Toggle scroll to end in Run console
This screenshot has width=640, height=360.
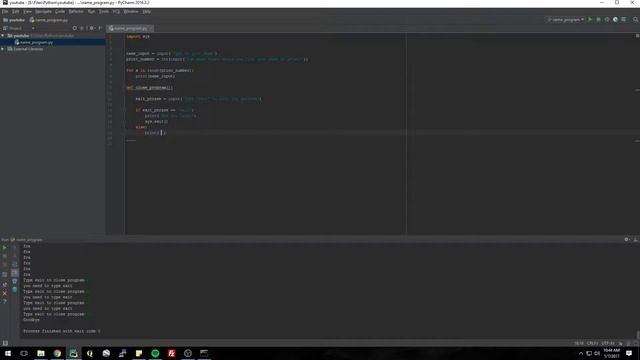point(15,273)
